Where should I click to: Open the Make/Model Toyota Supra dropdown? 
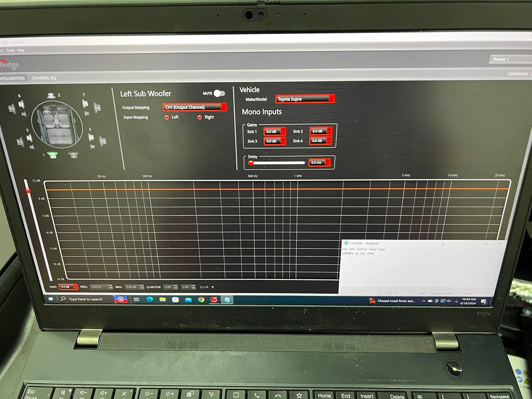pyautogui.click(x=305, y=99)
